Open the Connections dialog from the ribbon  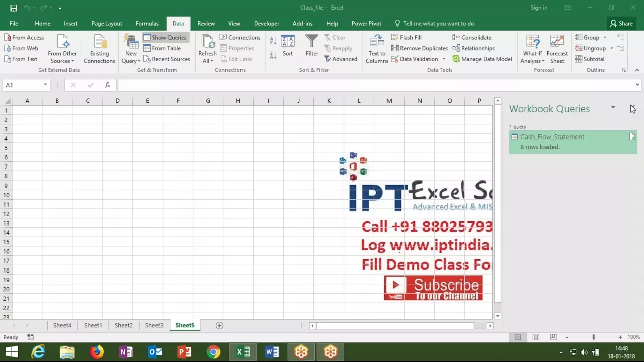coord(240,37)
